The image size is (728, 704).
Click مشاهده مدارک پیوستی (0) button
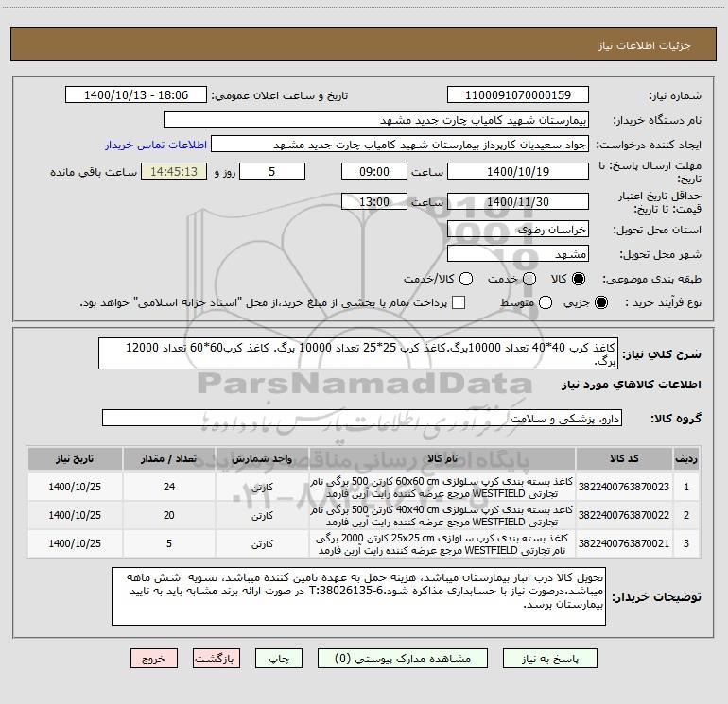pos(403,659)
